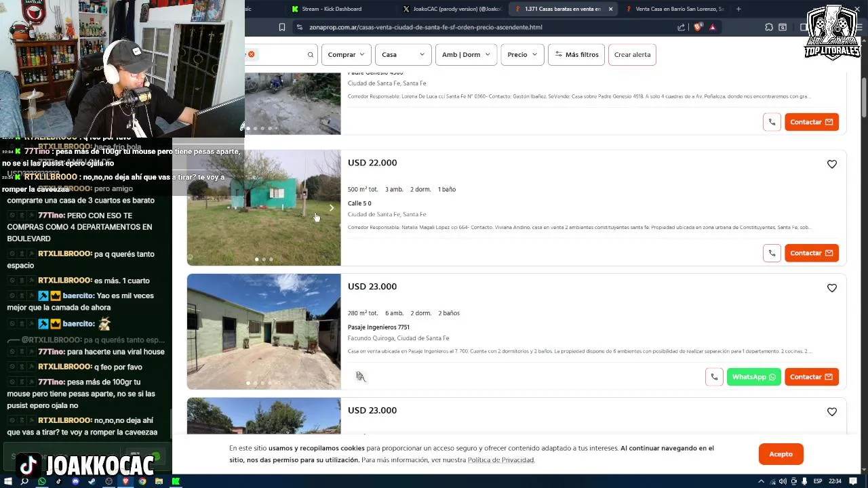Click the Pasaje Ingenieros 7751 address text
Screen dimensions: 868x488
[378, 327]
